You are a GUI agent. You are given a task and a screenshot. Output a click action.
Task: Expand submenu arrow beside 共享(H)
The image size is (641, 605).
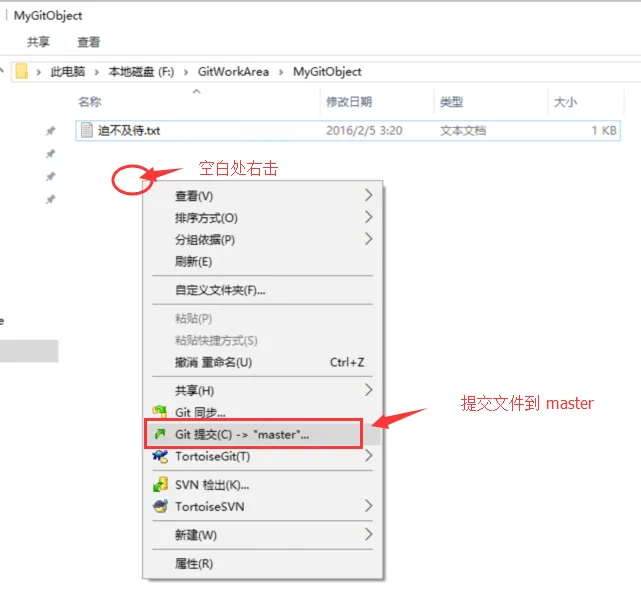coord(368,390)
